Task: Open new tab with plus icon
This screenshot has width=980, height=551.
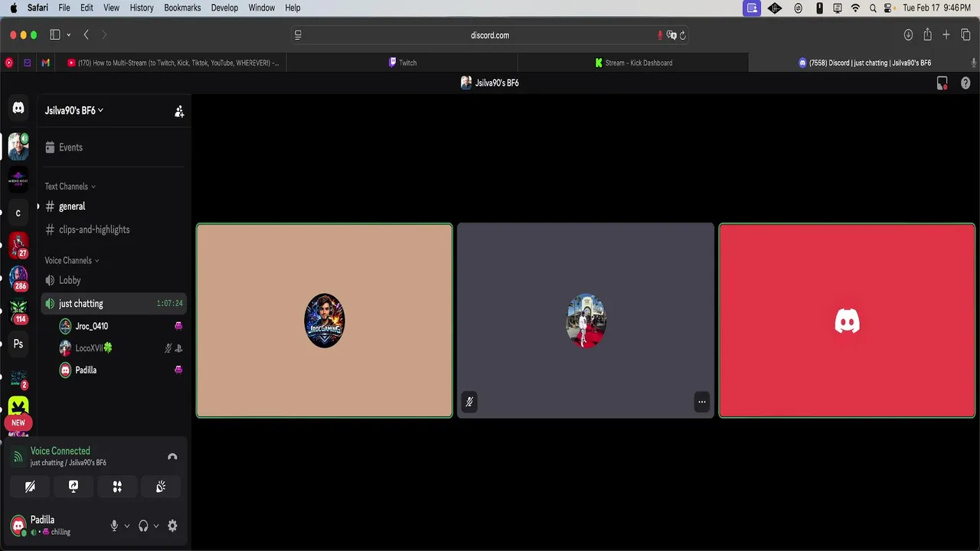Action: coord(946,35)
